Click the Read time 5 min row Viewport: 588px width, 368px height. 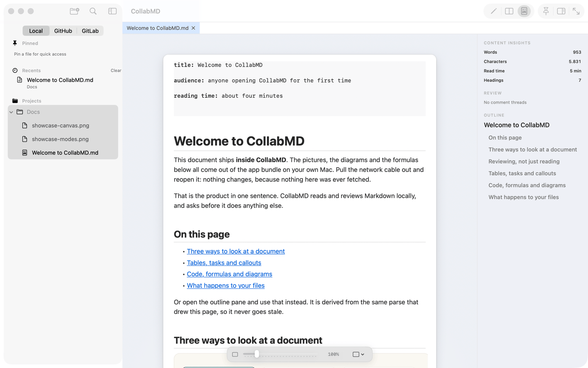[x=532, y=71]
